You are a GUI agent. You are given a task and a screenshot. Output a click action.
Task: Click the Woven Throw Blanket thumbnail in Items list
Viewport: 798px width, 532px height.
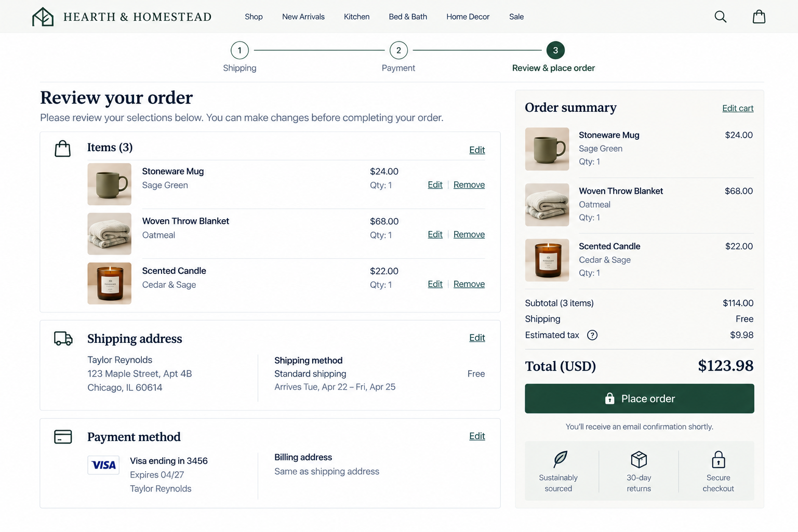point(109,234)
